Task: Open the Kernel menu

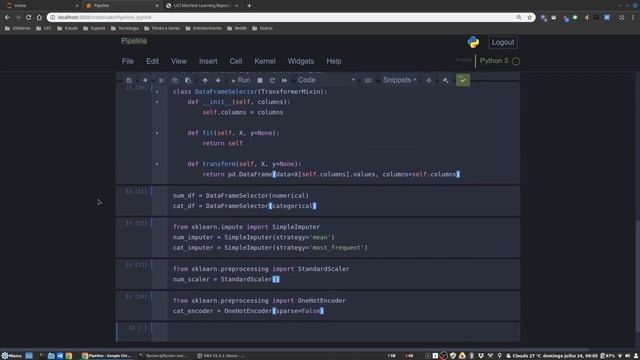Action: [265, 61]
